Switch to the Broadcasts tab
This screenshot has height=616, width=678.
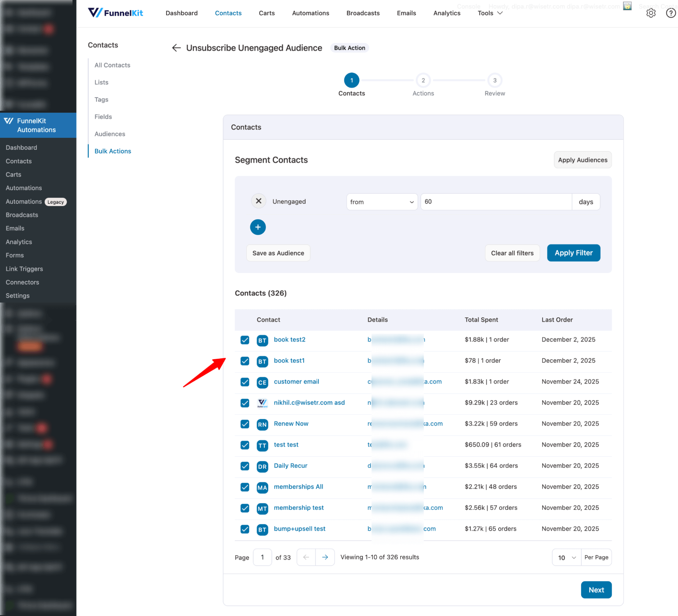pos(363,13)
